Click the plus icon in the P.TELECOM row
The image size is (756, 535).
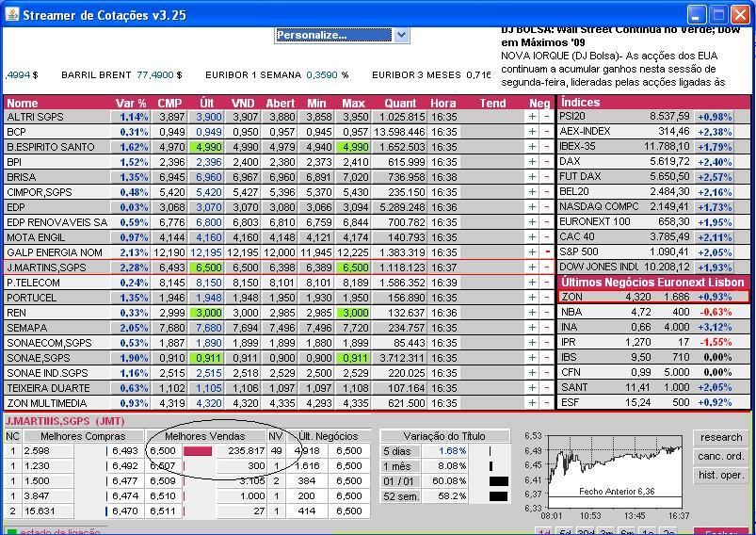(532, 283)
